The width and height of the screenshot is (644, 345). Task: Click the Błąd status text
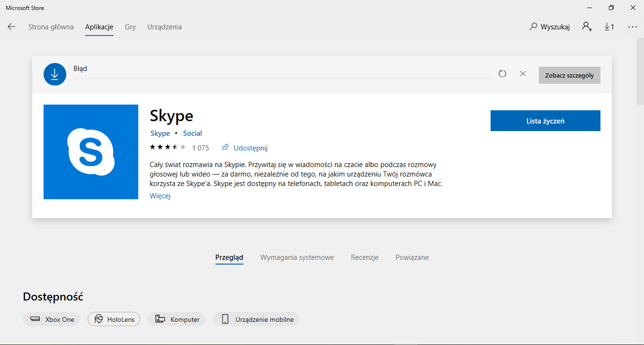click(x=80, y=69)
